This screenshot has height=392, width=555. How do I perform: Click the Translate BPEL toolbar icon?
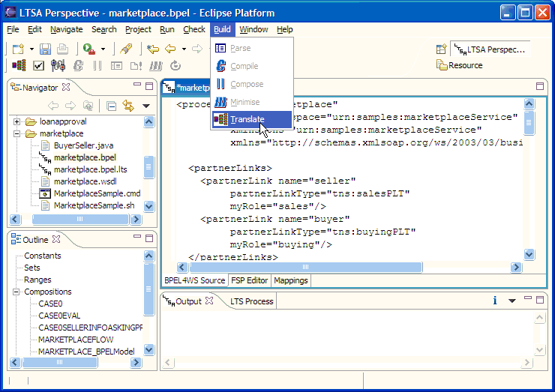20,66
